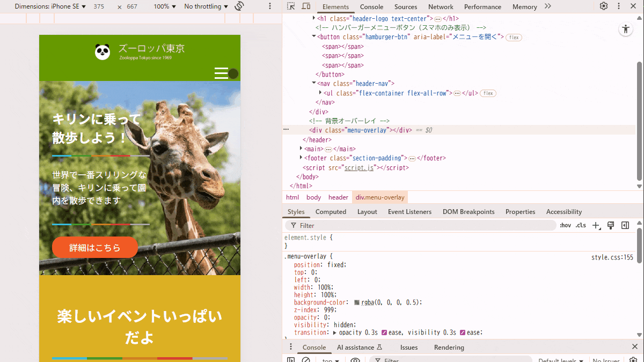644x362 pixels.
Task: Expand the h1 header-logo node
Action: (314, 18)
